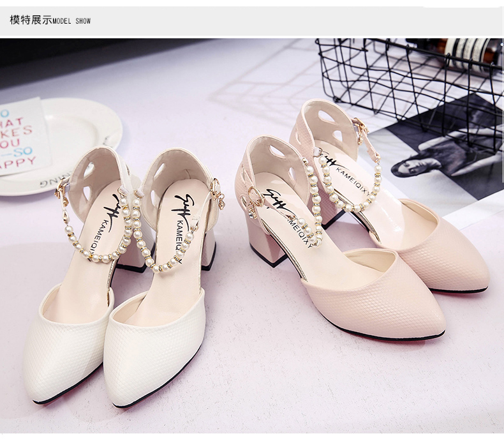Click the MODEL SHOW heading label
This screenshot has height=443, width=504.
[x=71, y=21]
